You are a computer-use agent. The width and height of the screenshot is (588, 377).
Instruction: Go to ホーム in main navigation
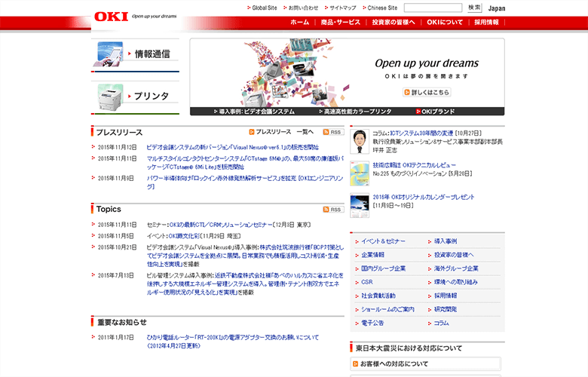click(x=299, y=23)
